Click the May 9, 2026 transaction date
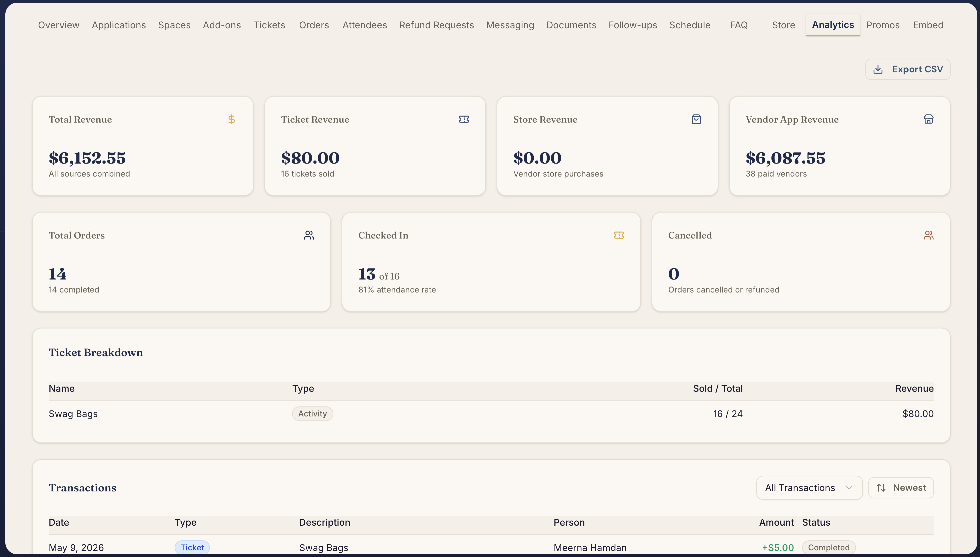980x557 pixels. (76, 548)
